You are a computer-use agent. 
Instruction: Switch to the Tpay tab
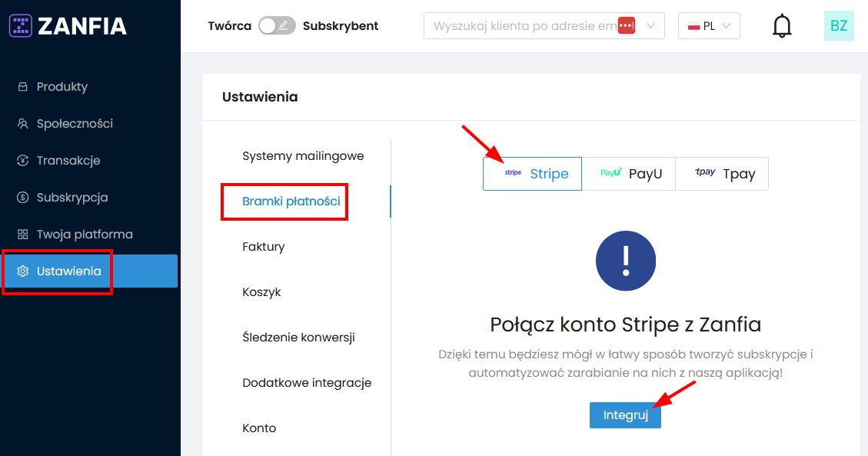722,174
